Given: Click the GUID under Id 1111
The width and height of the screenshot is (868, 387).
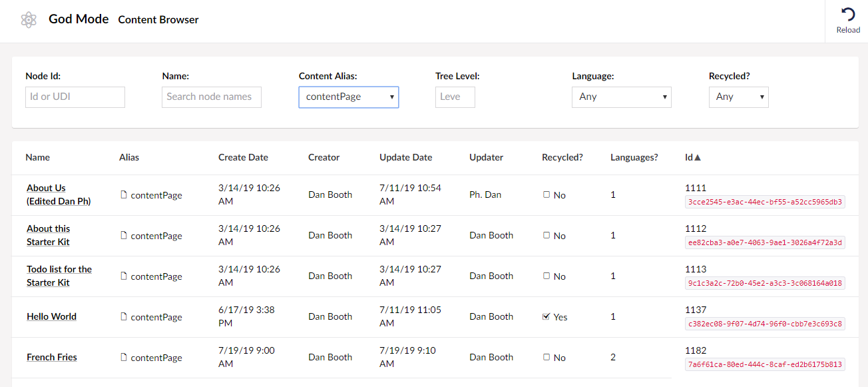Looking at the screenshot, I should [x=765, y=202].
